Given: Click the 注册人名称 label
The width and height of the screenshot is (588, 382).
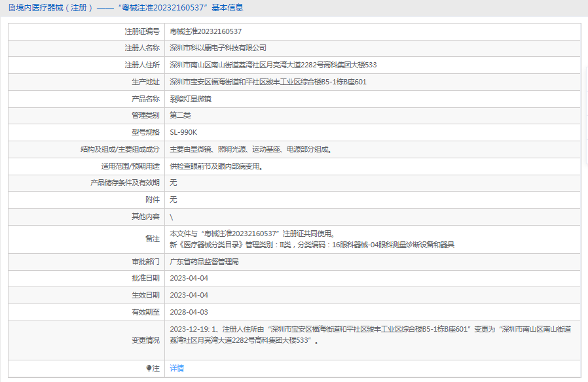Looking at the screenshot, I should (x=142, y=48).
